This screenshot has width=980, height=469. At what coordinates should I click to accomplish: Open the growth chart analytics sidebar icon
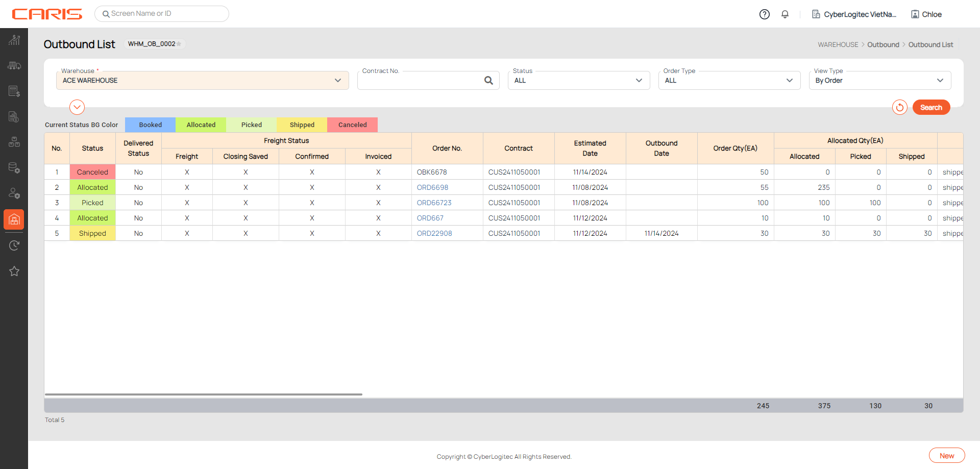(14, 40)
